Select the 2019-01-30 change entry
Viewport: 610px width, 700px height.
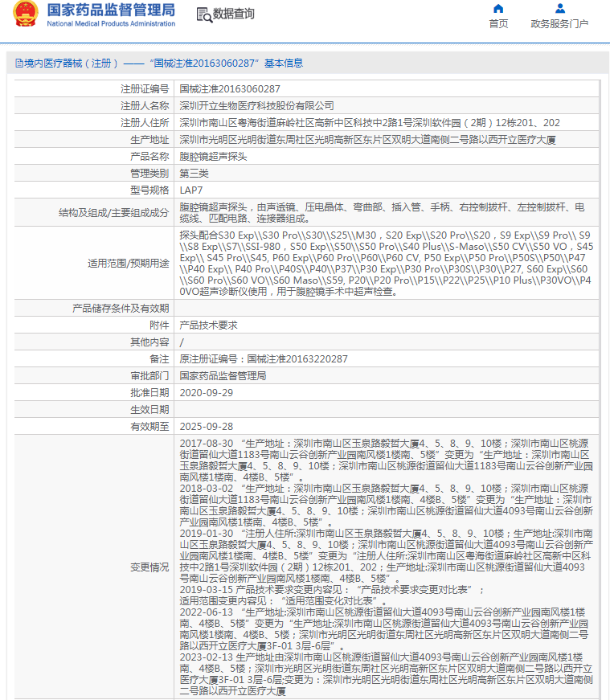pyautogui.click(x=387, y=556)
